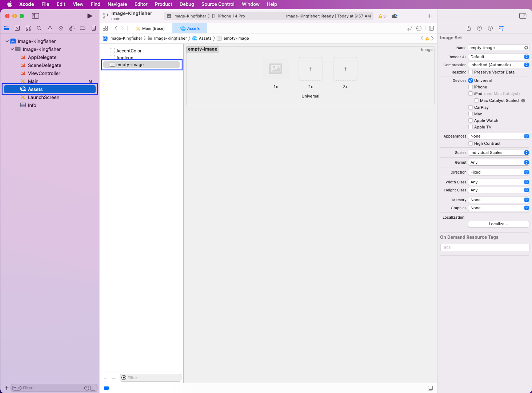Open the find navigator magnifier

click(39, 28)
